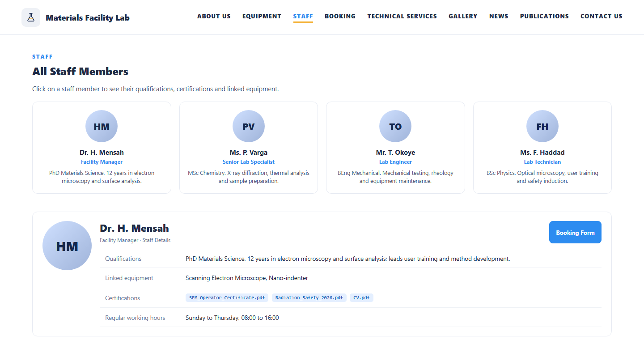This screenshot has width=644, height=340.
Task: Open the Booking page
Action: click(x=340, y=16)
